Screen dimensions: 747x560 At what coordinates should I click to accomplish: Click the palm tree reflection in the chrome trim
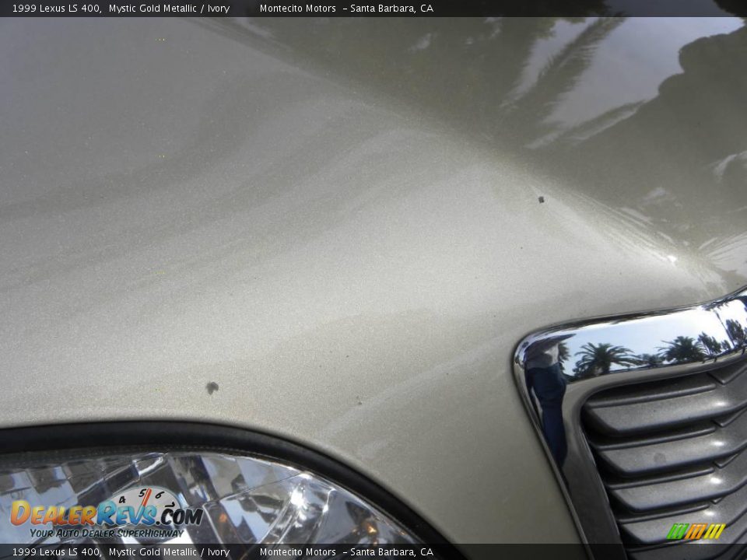603,358
